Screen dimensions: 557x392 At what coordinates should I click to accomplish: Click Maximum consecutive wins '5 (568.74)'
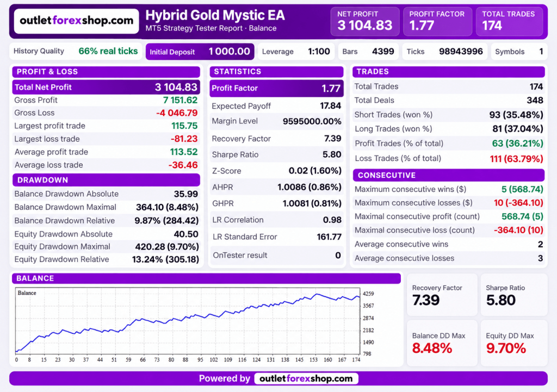[522, 189]
